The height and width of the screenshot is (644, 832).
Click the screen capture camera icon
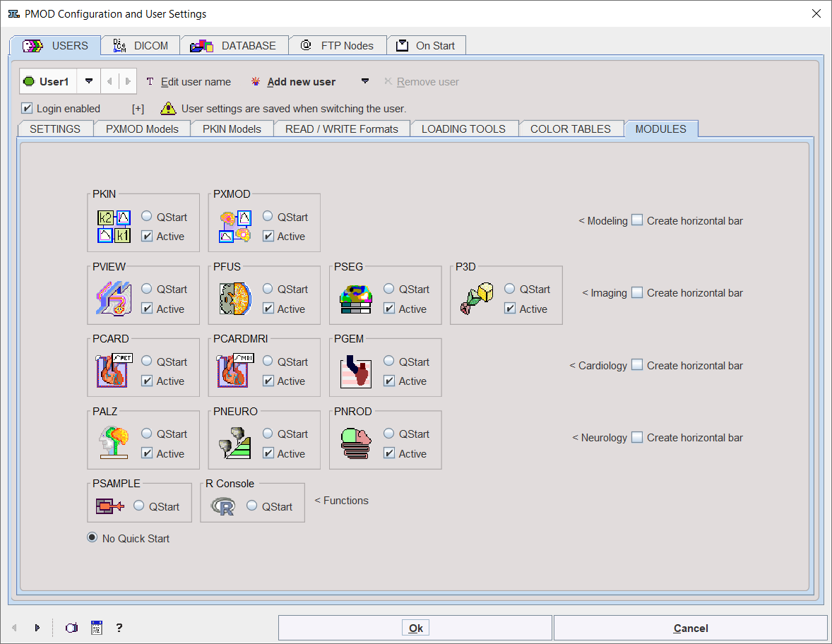pos(71,628)
